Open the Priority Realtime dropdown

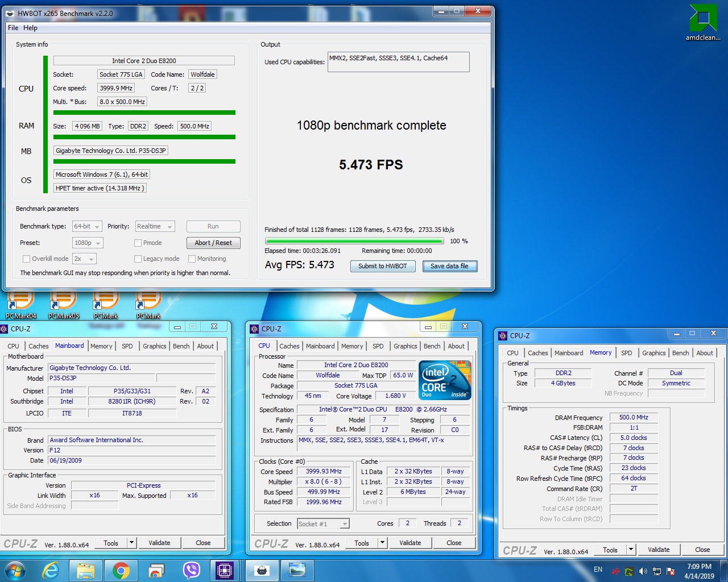tap(155, 226)
